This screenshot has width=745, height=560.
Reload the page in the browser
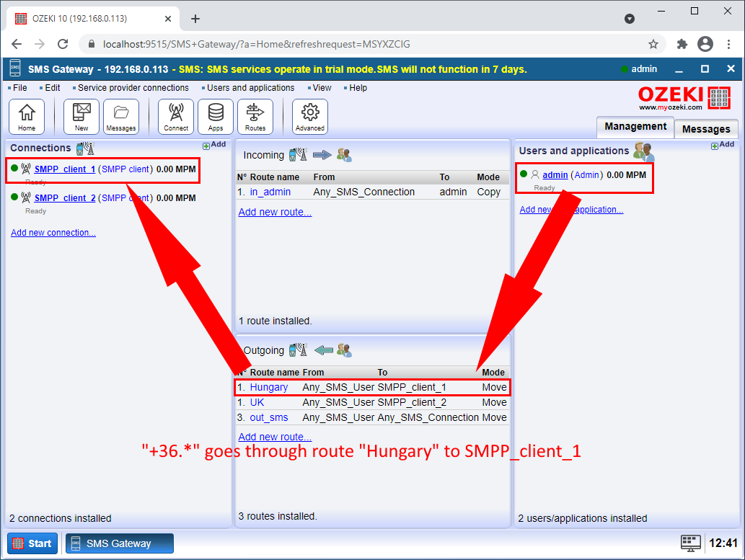coord(63,44)
